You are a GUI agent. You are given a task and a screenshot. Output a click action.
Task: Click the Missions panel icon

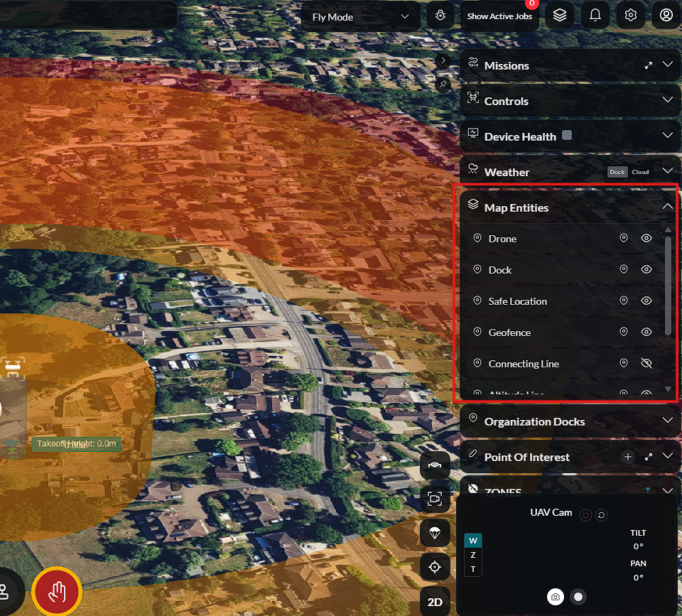pos(473,63)
